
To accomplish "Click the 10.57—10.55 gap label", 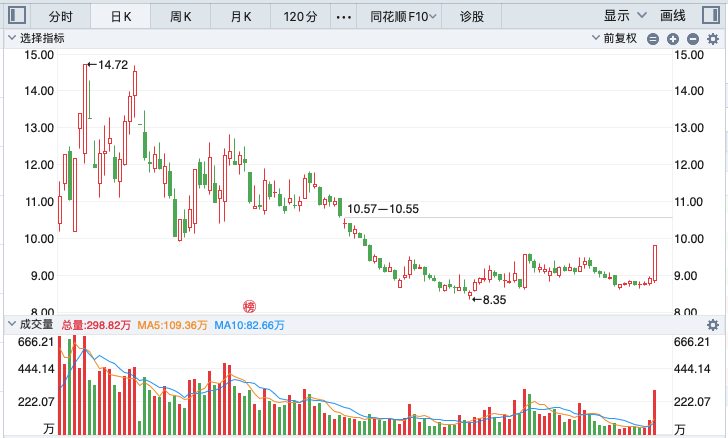I will [x=383, y=209].
